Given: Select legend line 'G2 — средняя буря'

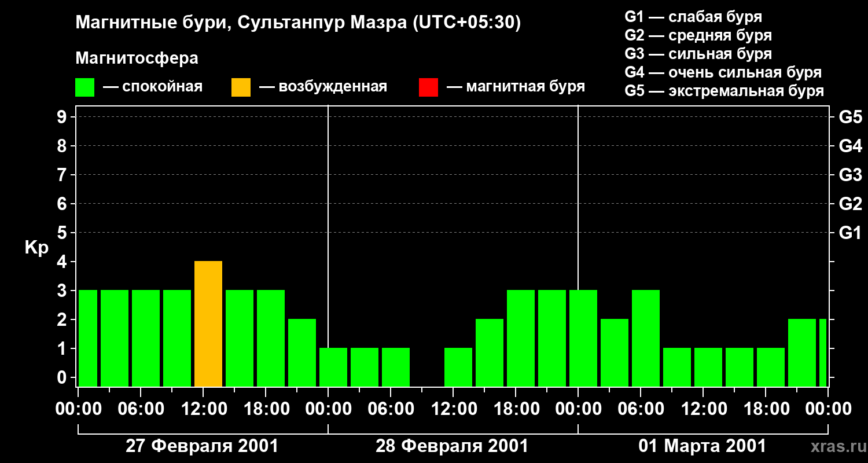Looking at the screenshot, I should click(698, 35).
